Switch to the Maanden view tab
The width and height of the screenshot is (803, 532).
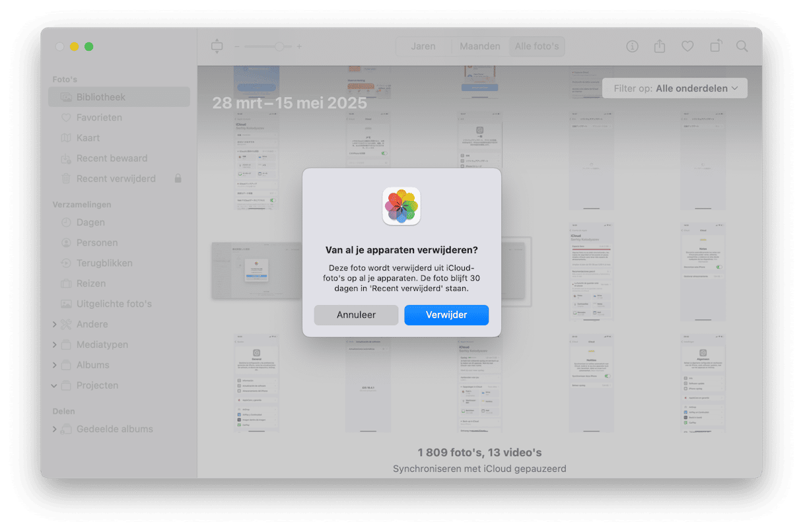[x=480, y=46]
